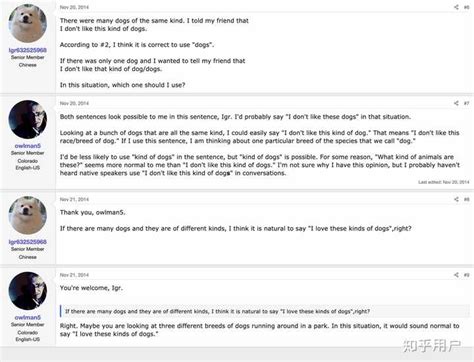Click the share icon on post #6
The image size is (474, 362).
456,7
